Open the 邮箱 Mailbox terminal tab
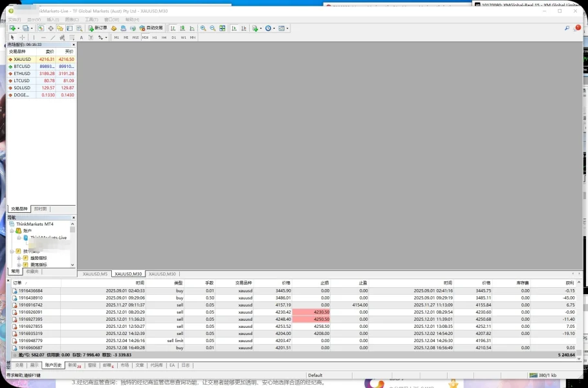Image resolution: width=588 pixels, height=388 pixels. [x=108, y=365]
